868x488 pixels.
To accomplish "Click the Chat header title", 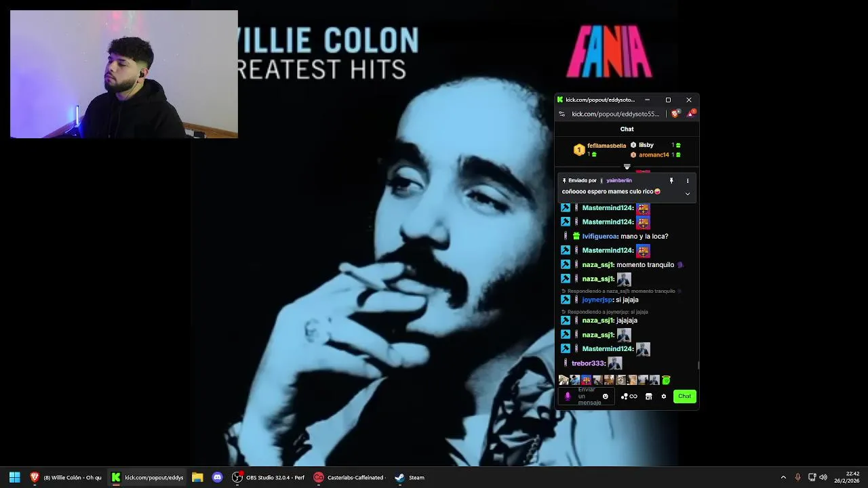I will [x=627, y=129].
